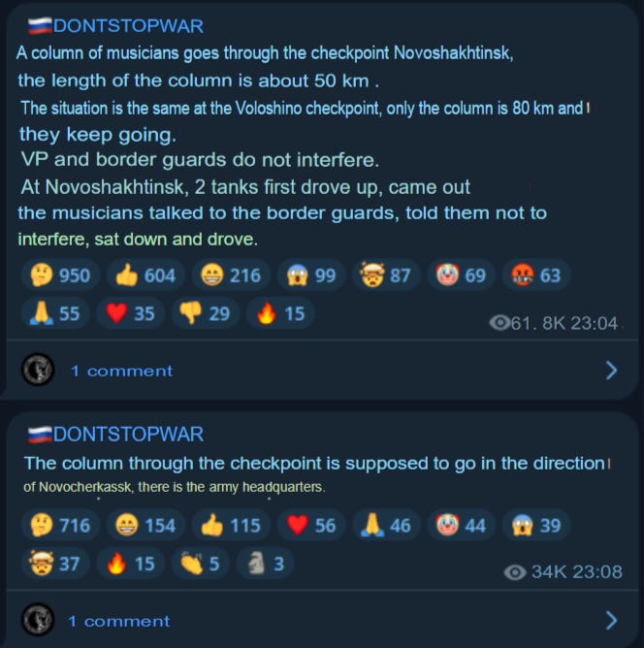Image resolution: width=644 pixels, height=648 pixels.
Task: Open DONTSTOPWAR channel name in second post
Action: (x=128, y=435)
